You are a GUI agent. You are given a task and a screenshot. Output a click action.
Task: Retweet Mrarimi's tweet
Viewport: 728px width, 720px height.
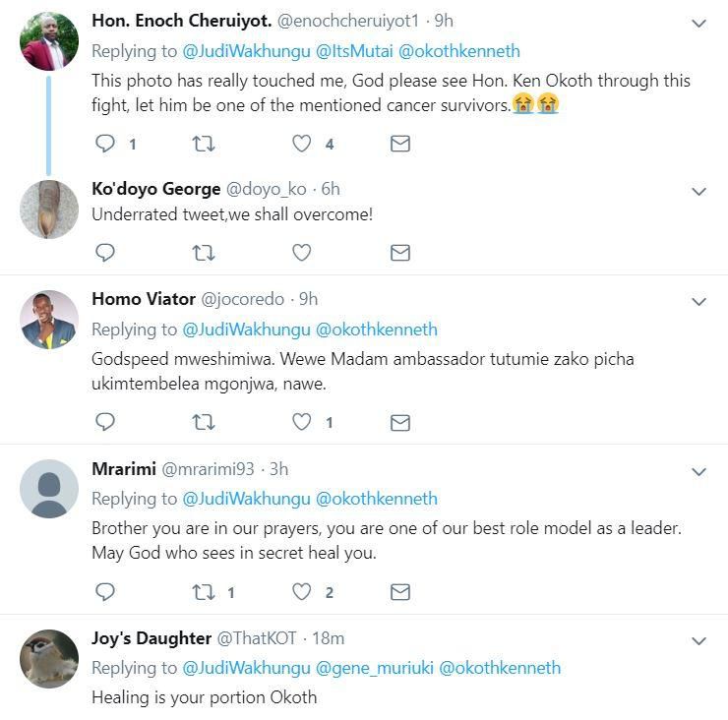pos(204,591)
